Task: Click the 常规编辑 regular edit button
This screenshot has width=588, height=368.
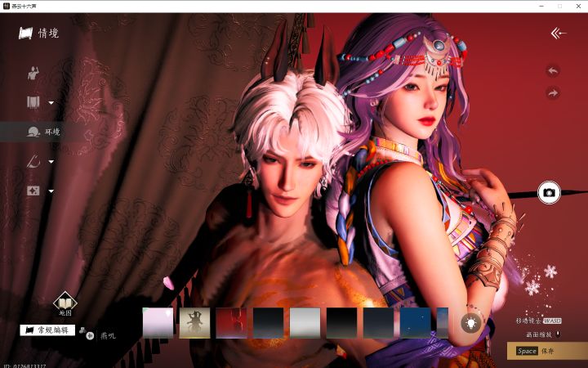Action: pyautogui.click(x=47, y=330)
